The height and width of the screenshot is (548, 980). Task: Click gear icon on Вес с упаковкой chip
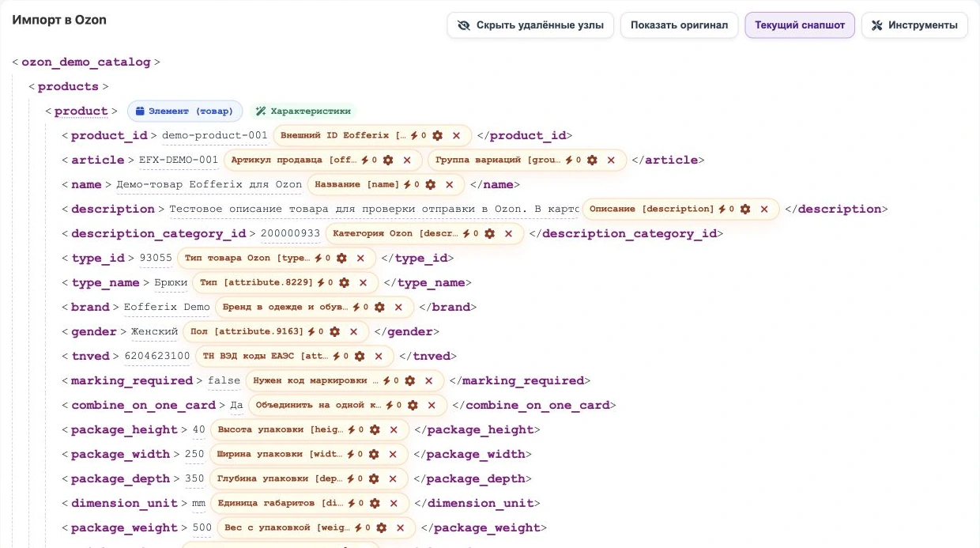click(382, 527)
